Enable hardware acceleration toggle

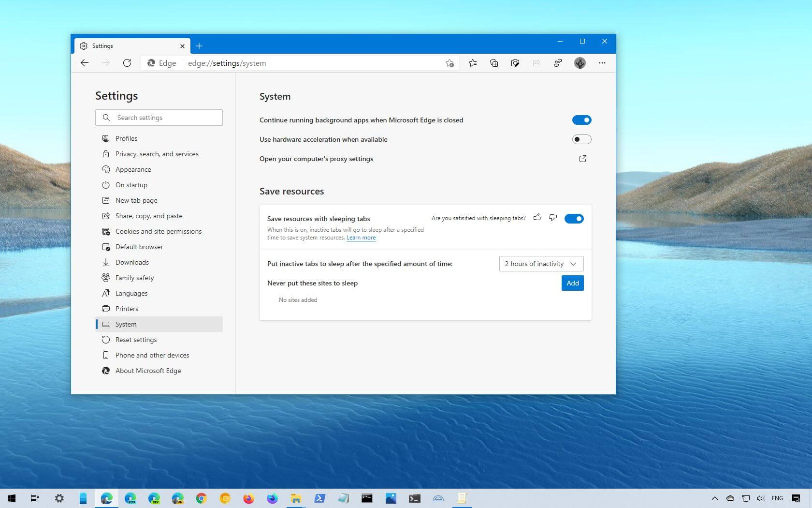(x=581, y=139)
